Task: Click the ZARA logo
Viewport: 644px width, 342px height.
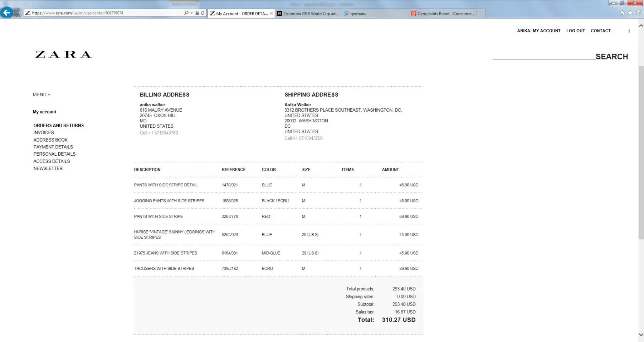Action: pos(63,54)
